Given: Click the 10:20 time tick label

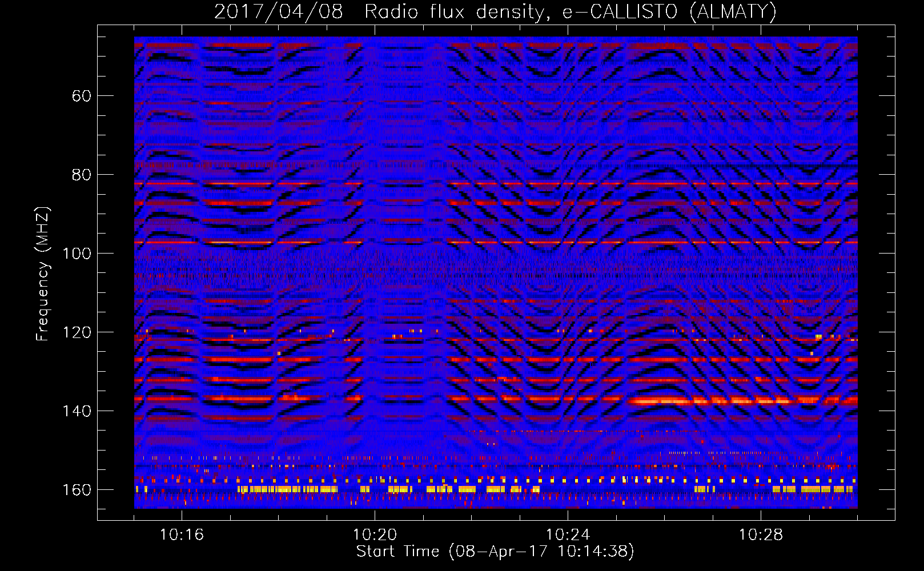Looking at the screenshot, I should (x=375, y=535).
